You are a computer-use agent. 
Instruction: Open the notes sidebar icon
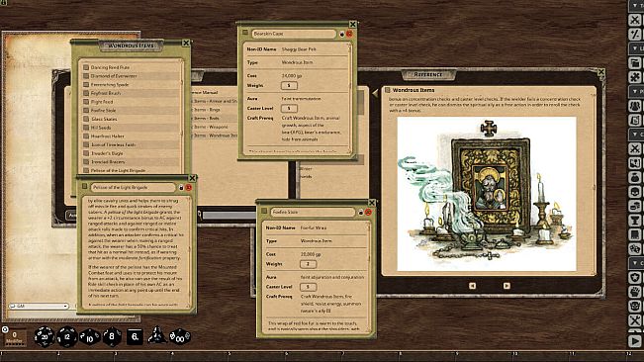tap(635, 121)
